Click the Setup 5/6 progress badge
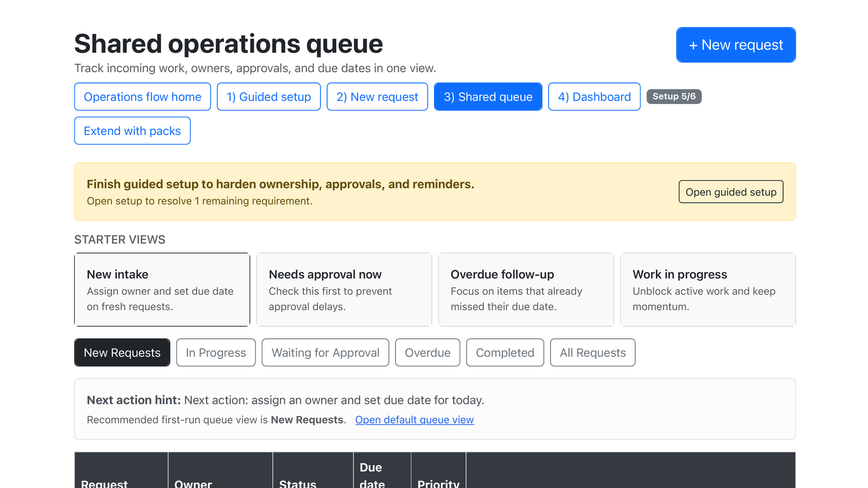 click(674, 97)
